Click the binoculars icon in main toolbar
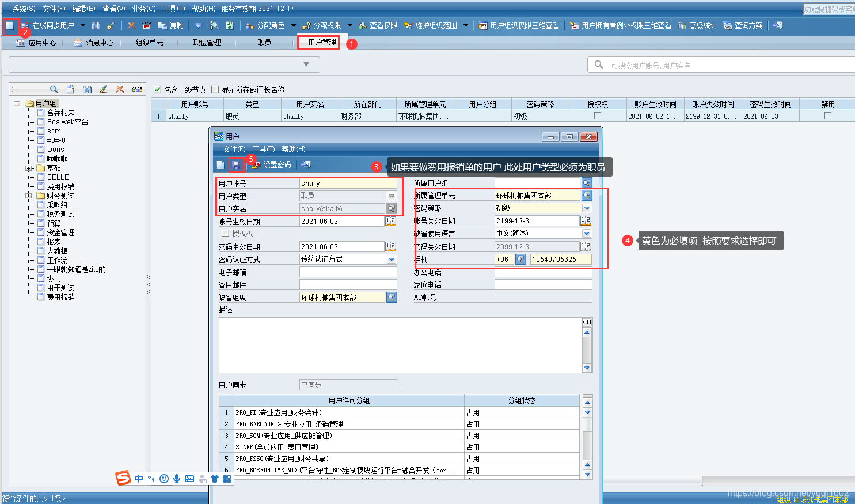Image resolution: width=855 pixels, height=504 pixels. click(96, 25)
